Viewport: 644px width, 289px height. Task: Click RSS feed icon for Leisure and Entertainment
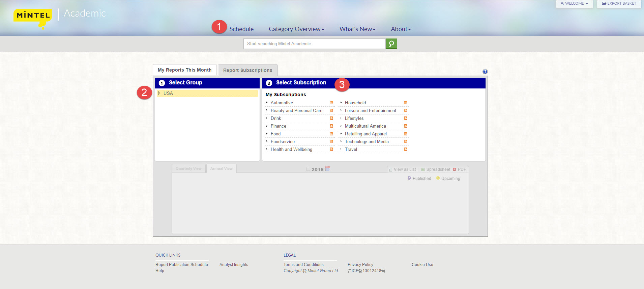point(406,110)
